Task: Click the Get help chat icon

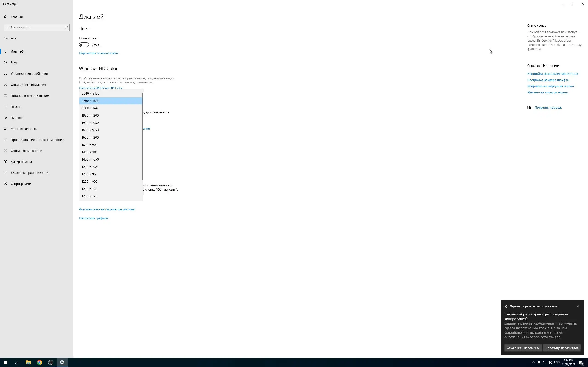Action: point(529,108)
